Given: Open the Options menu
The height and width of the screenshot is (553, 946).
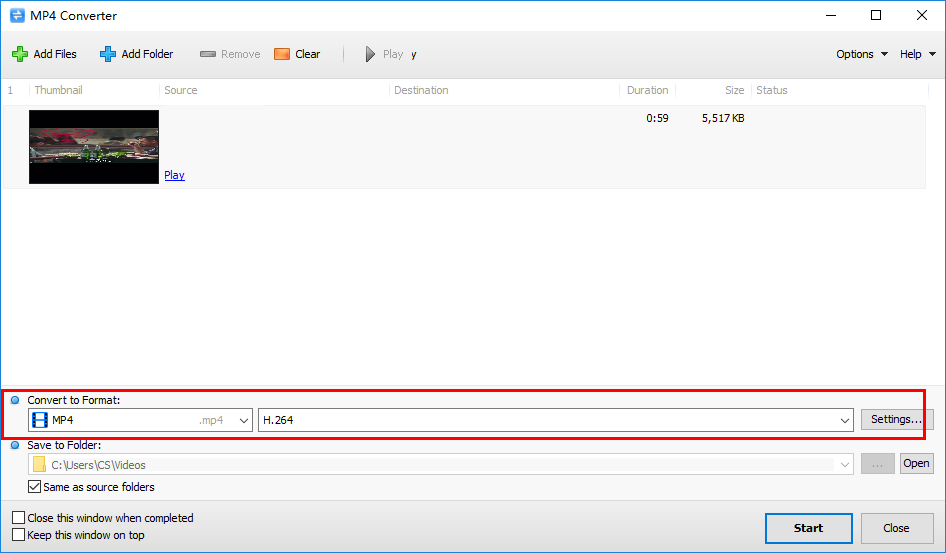Looking at the screenshot, I should (x=862, y=54).
